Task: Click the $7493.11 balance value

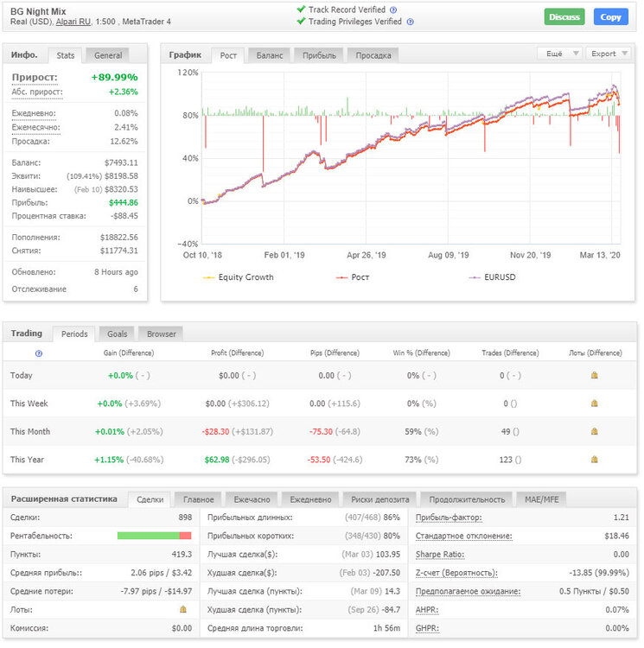Action: [121, 162]
